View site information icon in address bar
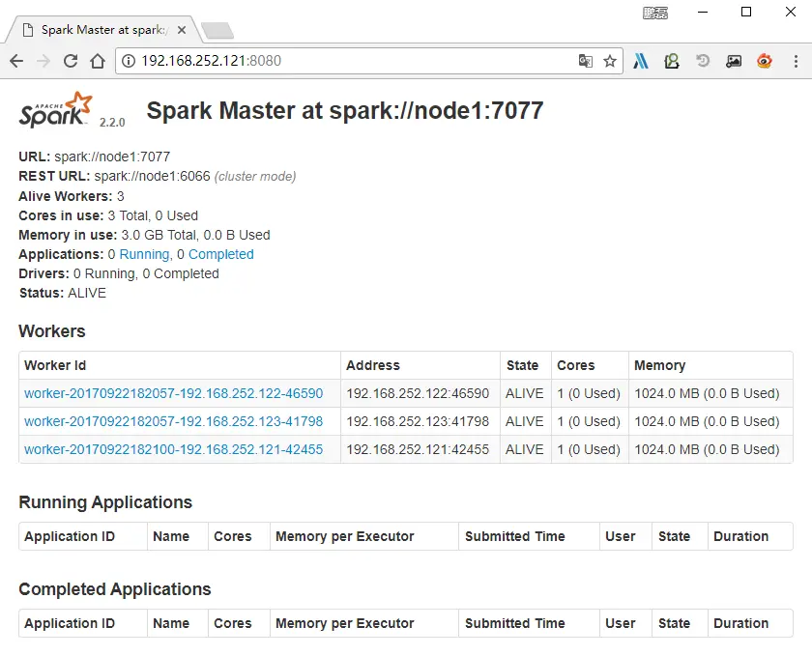This screenshot has width=812, height=656. click(129, 61)
